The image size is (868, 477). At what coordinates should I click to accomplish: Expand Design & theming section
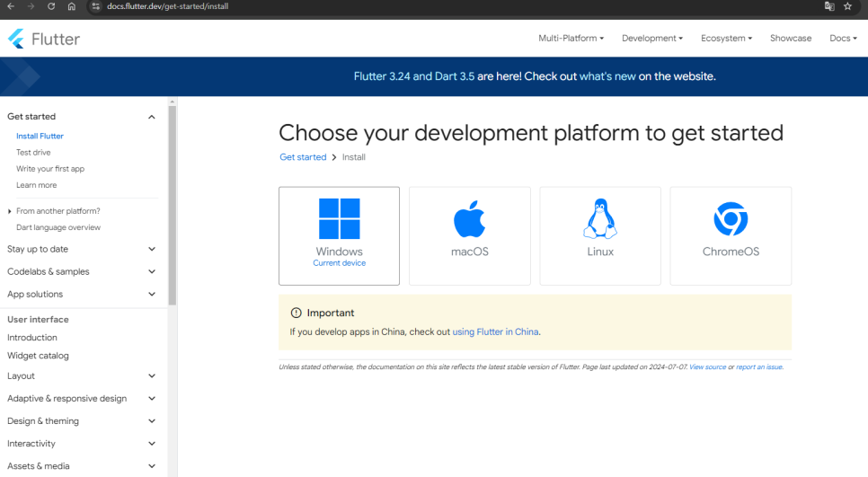click(x=82, y=421)
